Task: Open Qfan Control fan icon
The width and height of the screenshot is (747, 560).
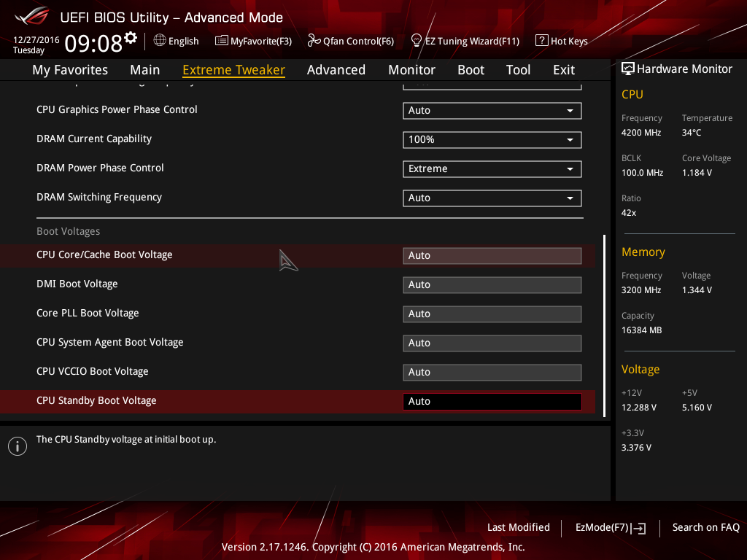Action: (x=314, y=41)
